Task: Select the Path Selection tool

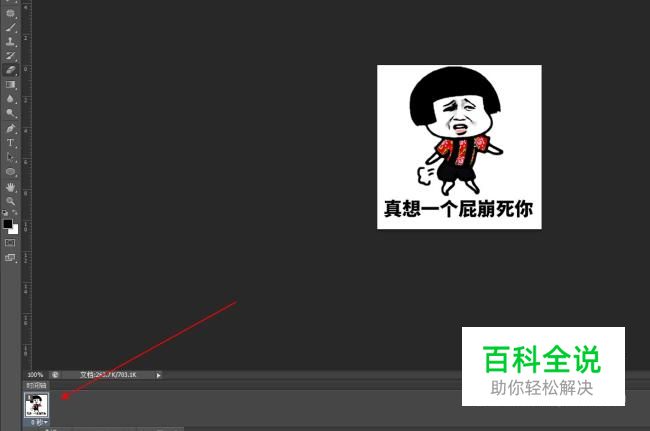Action: pos(10,157)
